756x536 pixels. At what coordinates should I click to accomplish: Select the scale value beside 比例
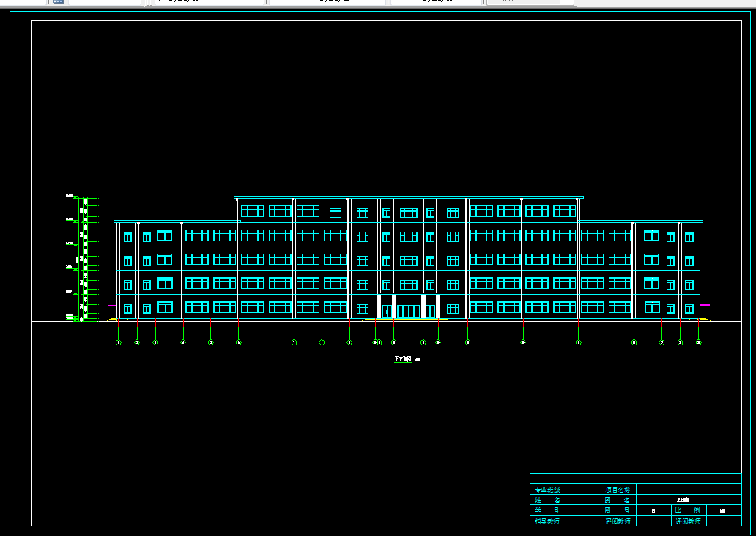[722, 510]
